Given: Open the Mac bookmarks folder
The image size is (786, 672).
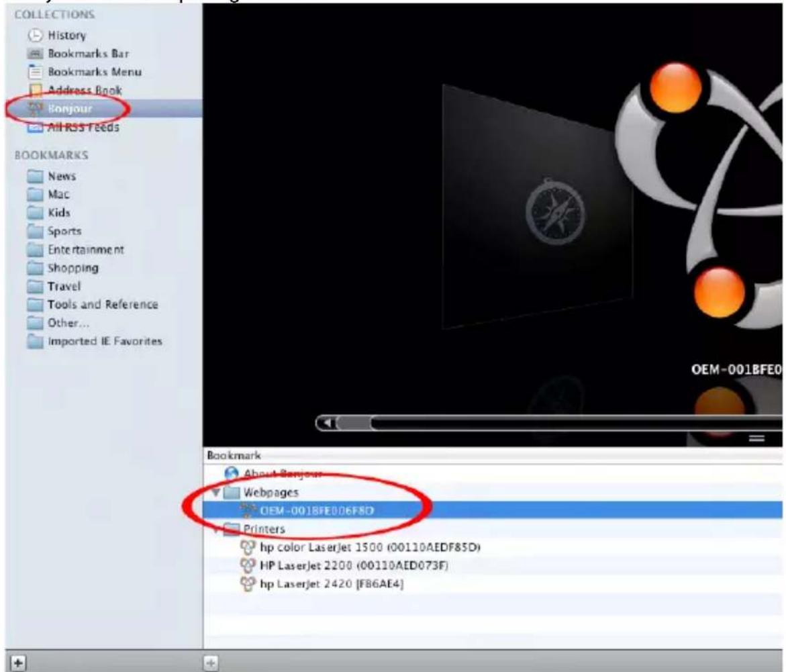Looking at the screenshot, I should click(58, 195).
